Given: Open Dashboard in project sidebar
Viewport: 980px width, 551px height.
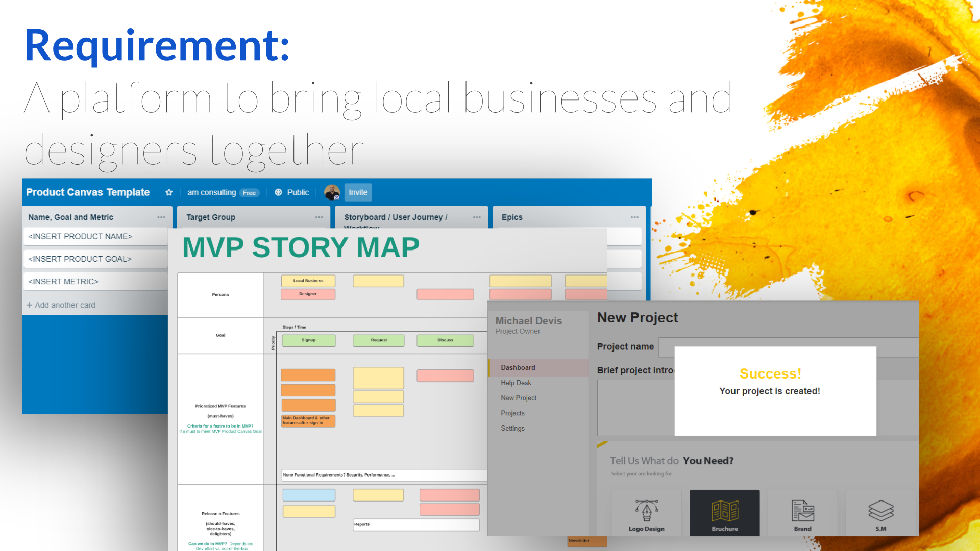Looking at the screenshot, I should point(538,368).
